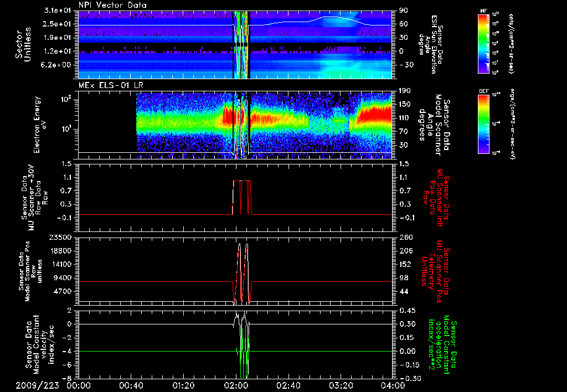Click the "04:00" time axis label
This screenshot has width=567, height=392.
(x=393, y=385)
